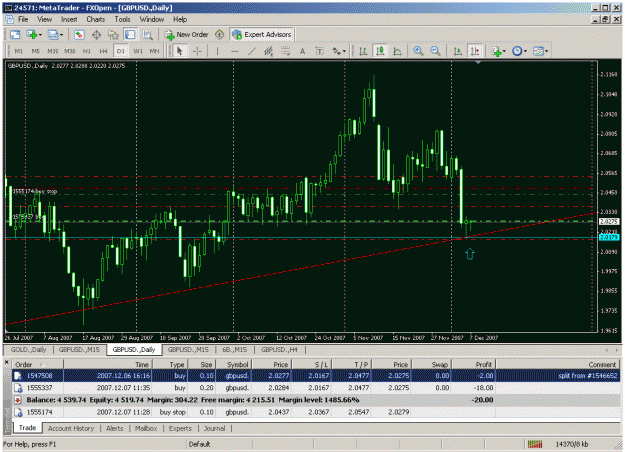Switch to the GOLD.,Daily chart tab
This screenshot has width=625, height=452.
pyautogui.click(x=28, y=350)
